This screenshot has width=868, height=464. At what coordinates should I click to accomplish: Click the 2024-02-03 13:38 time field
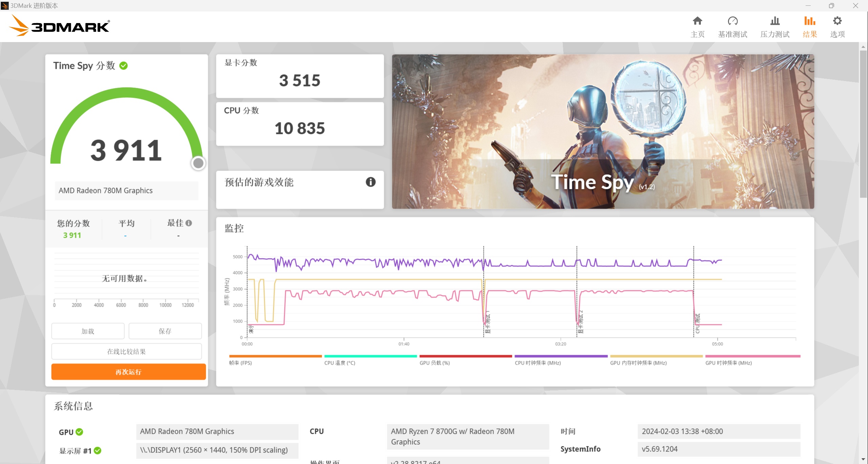point(719,431)
